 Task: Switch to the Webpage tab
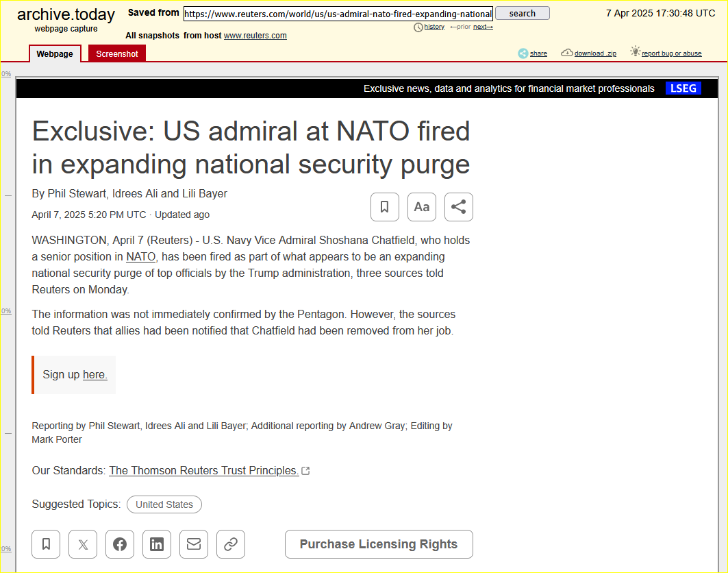(x=55, y=53)
